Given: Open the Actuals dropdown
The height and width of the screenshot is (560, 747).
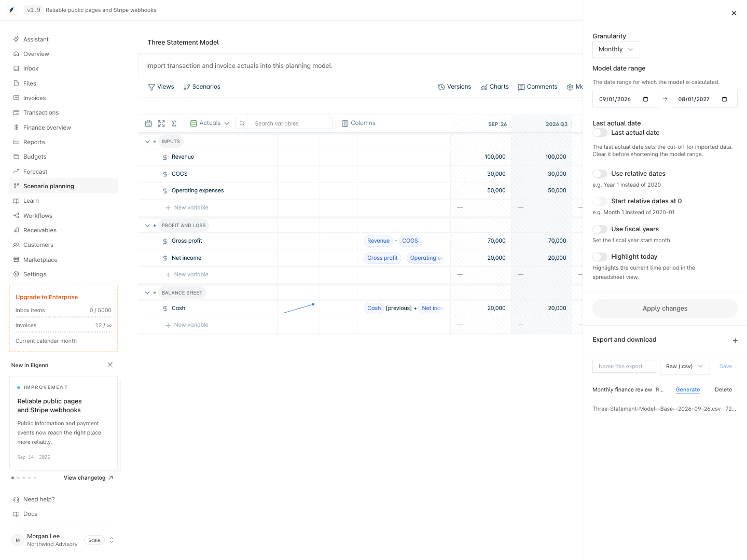Looking at the screenshot, I should tap(210, 123).
